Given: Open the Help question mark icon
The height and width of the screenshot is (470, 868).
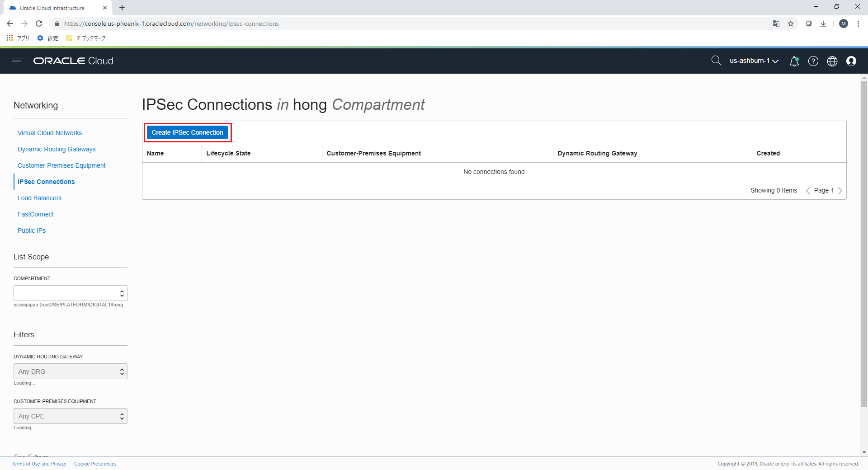Looking at the screenshot, I should click(813, 61).
